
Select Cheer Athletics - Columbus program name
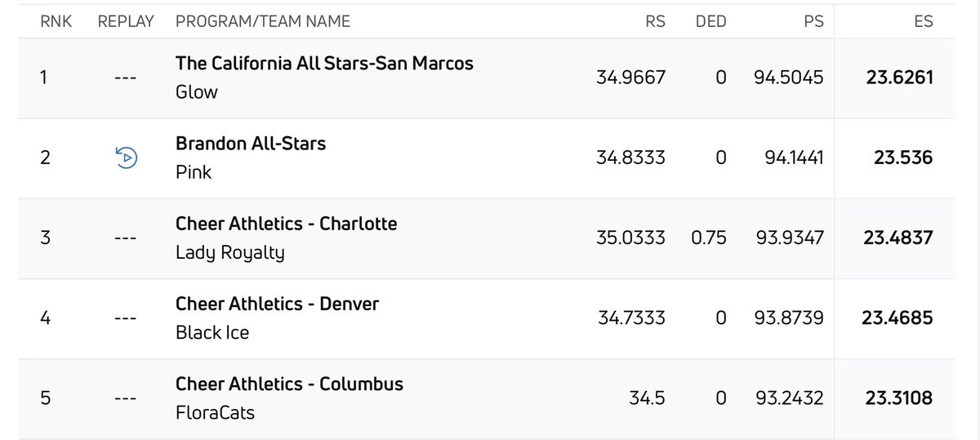pos(290,384)
